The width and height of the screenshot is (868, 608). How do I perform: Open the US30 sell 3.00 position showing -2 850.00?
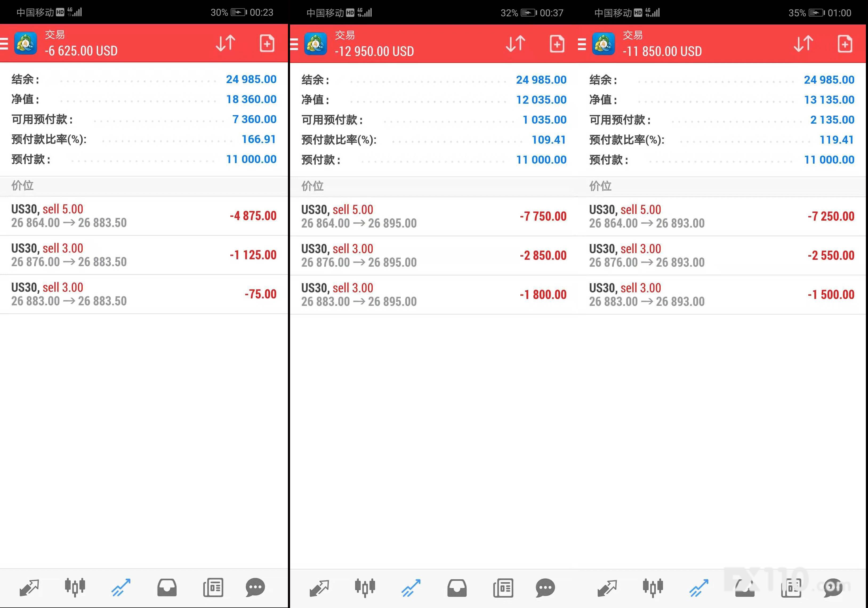(434, 256)
